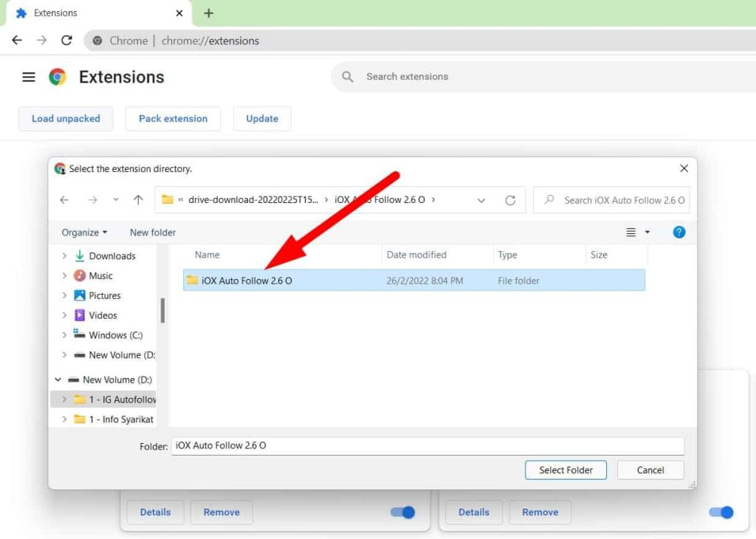The height and width of the screenshot is (539, 756).
Task: Open the view options dropdown arrow
Action: point(647,233)
